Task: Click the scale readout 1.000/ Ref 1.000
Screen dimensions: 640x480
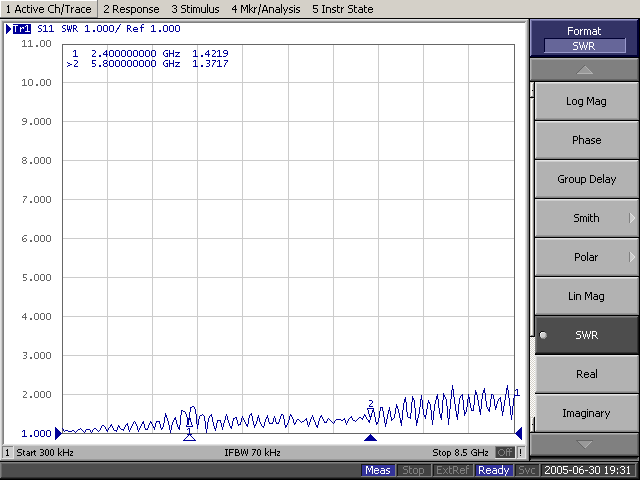Action: [x=132, y=29]
